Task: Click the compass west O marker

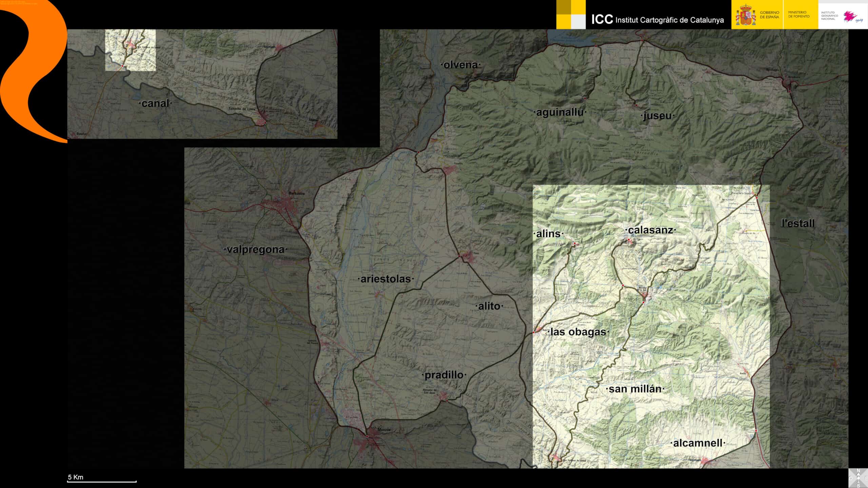Action: pos(851,478)
